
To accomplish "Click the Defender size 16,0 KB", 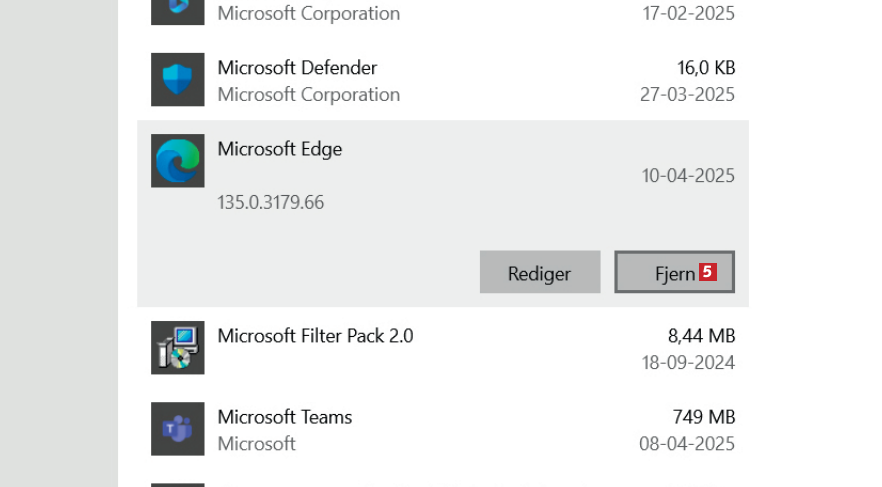I will coord(705,68).
